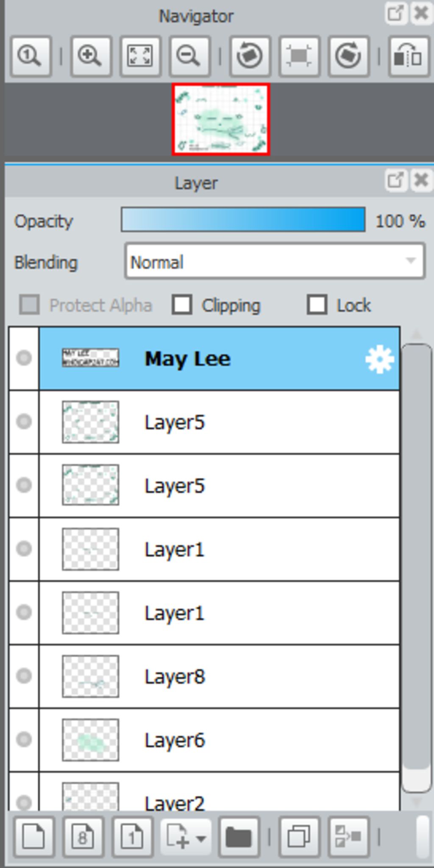This screenshot has width=434, height=868.
Task: Zoom out with the Navigator magnifier
Action: tap(189, 56)
